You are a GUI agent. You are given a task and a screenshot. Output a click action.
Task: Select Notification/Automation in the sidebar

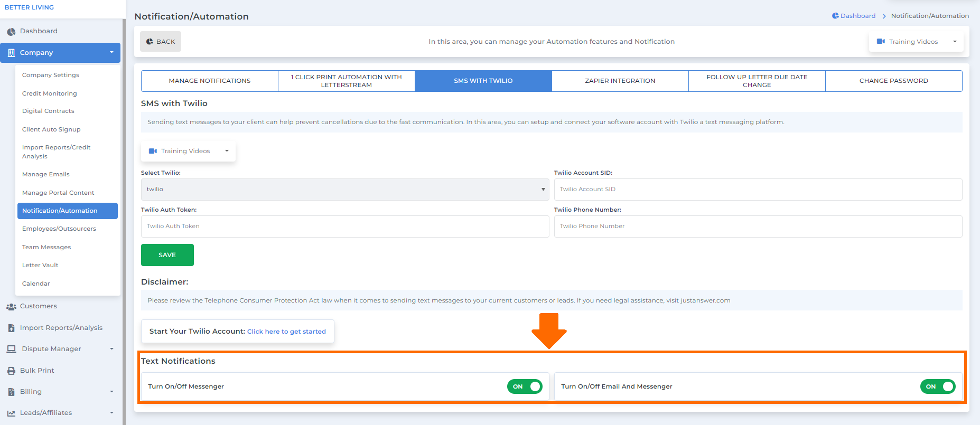(x=68, y=211)
